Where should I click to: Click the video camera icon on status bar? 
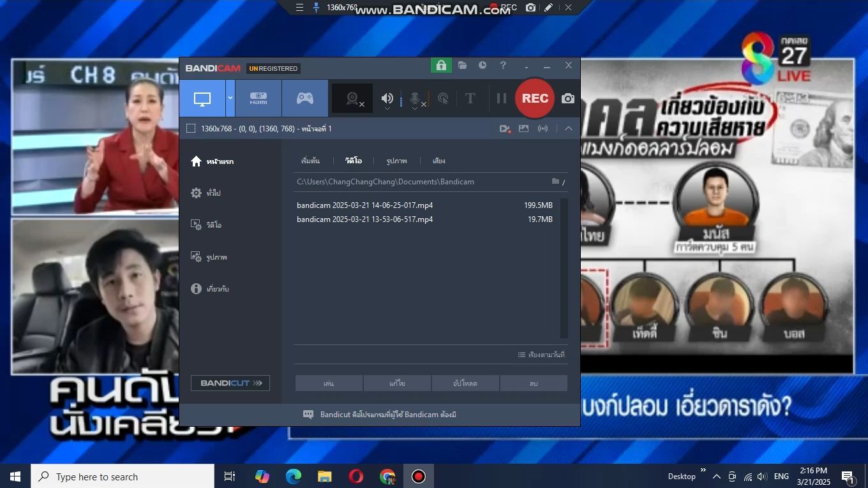(505, 128)
